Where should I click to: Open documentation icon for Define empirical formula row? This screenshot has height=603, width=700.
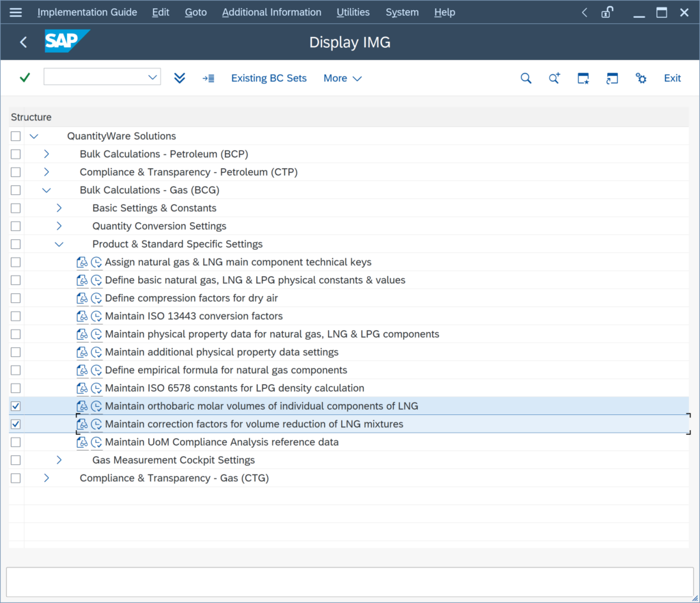[82, 371]
